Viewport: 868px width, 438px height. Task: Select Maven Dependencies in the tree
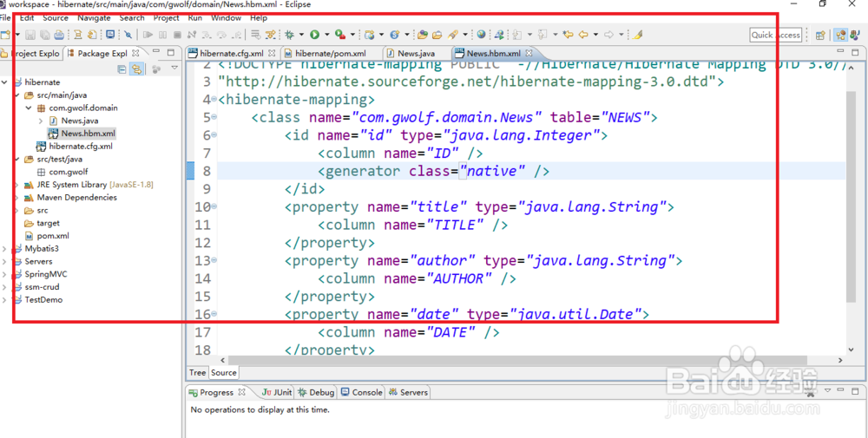[x=77, y=198]
